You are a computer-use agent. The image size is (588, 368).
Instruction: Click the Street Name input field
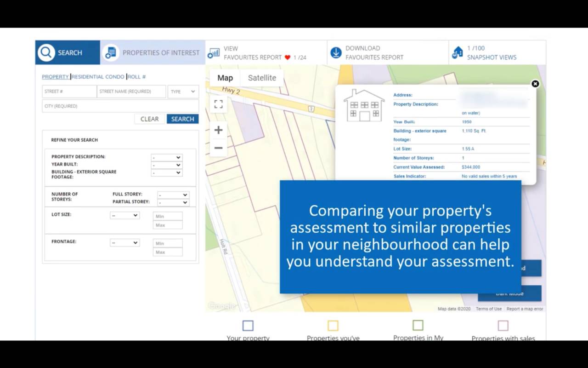point(131,92)
